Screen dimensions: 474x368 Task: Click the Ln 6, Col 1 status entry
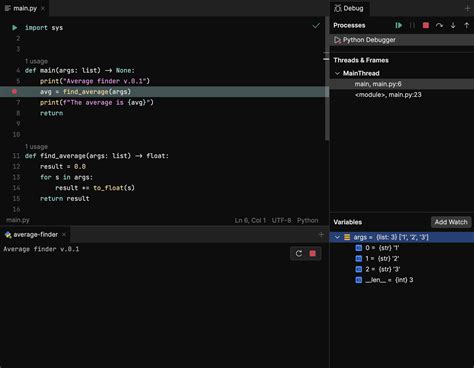tap(250, 221)
